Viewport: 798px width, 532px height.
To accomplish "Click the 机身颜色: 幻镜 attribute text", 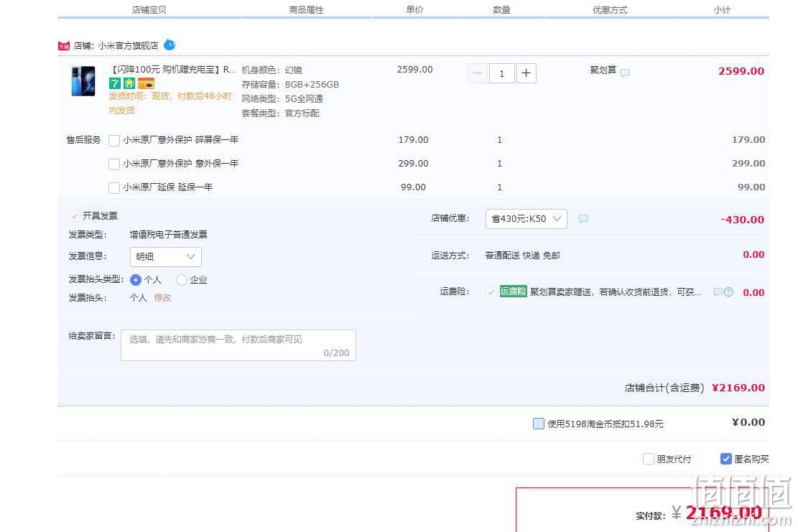I will pyautogui.click(x=272, y=70).
